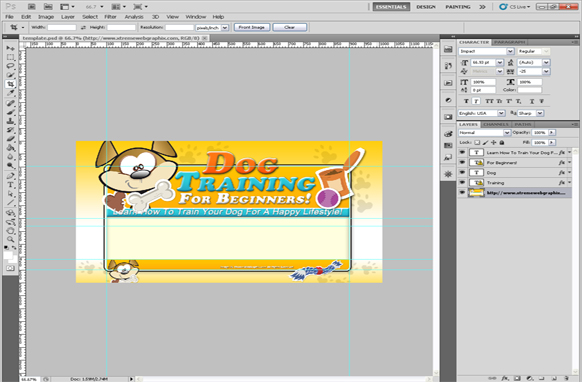Select the Path Selection tool
The width and height of the screenshot is (582, 382).
(10, 194)
